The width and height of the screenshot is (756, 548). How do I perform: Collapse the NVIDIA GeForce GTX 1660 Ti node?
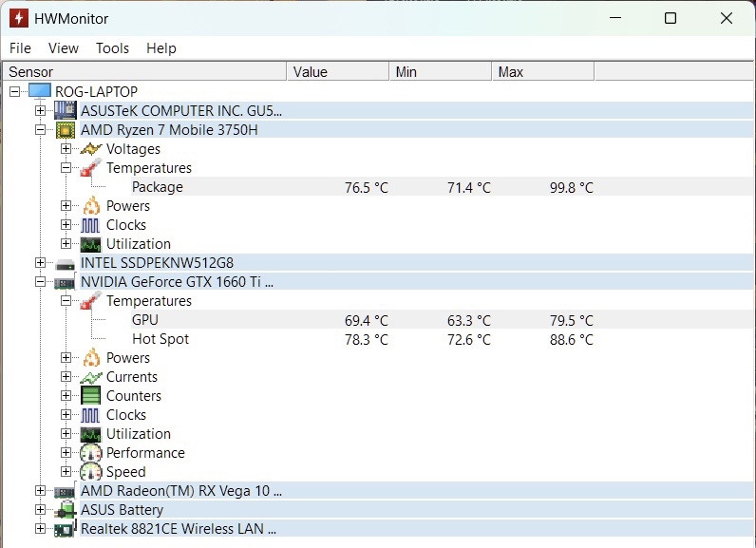(x=41, y=281)
